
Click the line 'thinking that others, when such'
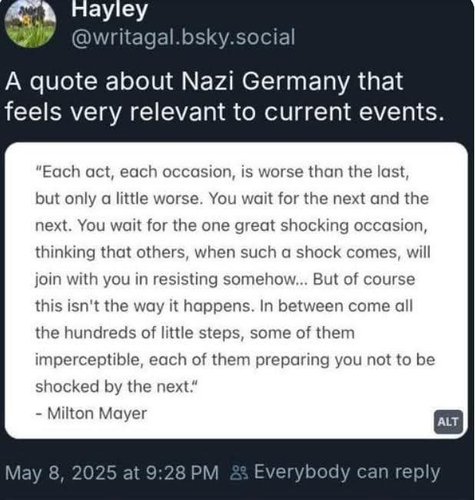[233, 252]
